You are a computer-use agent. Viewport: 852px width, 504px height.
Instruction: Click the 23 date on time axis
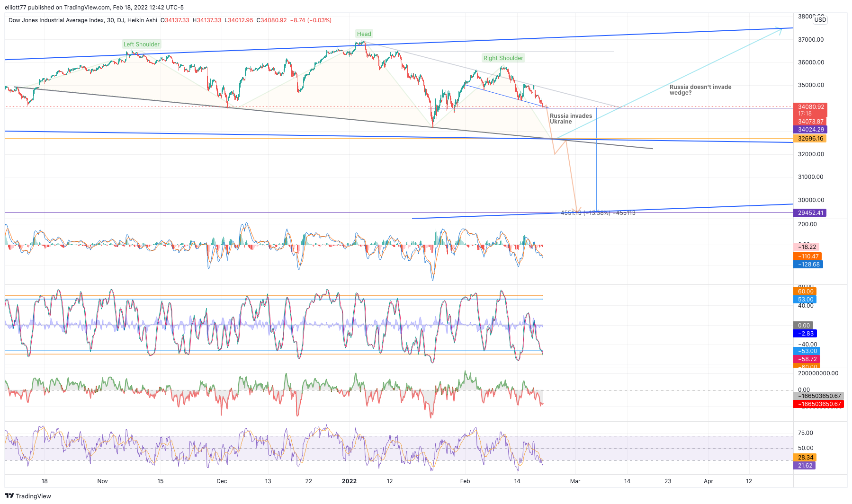(668, 481)
